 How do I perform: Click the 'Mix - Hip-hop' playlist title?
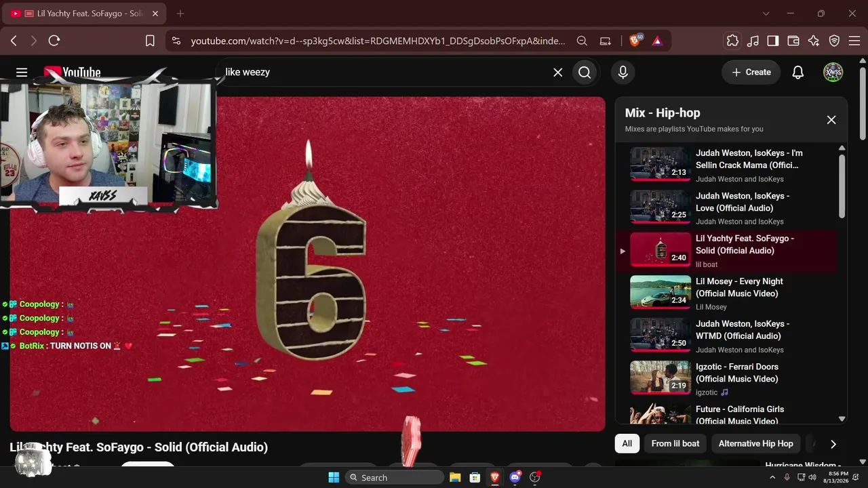[663, 113]
